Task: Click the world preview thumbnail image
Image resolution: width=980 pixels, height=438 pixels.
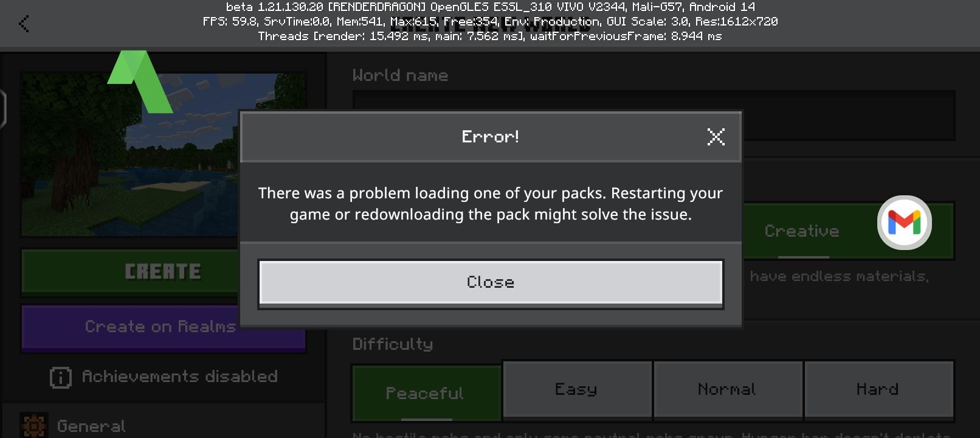Action: click(129, 155)
